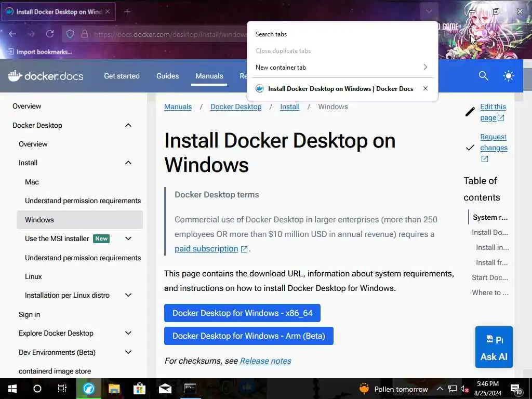
Task: Click Request changes link
Action: [x=494, y=148]
